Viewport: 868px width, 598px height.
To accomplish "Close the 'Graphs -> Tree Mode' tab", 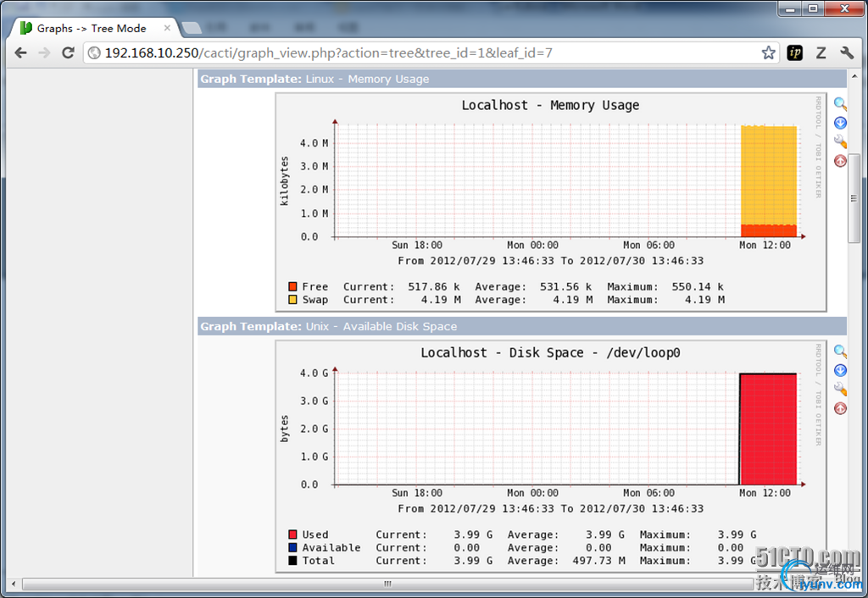I will pyautogui.click(x=167, y=28).
